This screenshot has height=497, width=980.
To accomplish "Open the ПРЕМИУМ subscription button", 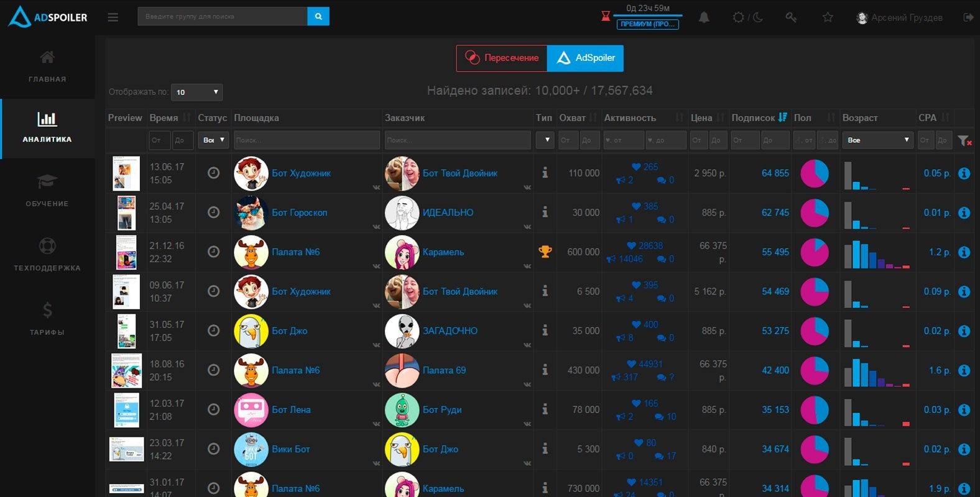I will [x=648, y=24].
